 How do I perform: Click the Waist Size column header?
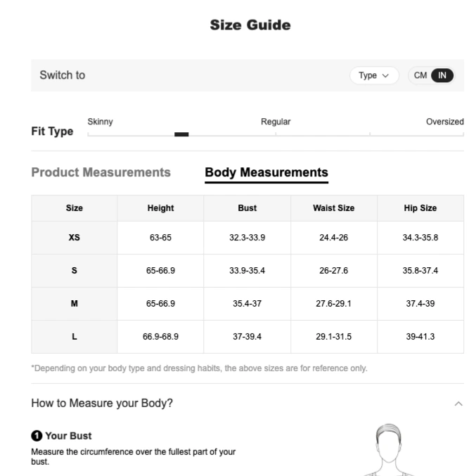pos(334,208)
